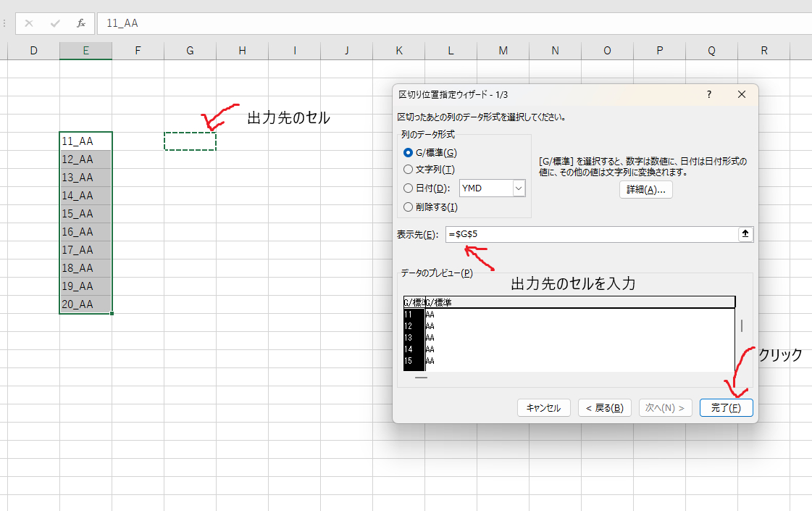Image resolution: width=812 pixels, height=511 pixels.
Task: Select the 日付 data format option
Action: pyautogui.click(x=408, y=188)
